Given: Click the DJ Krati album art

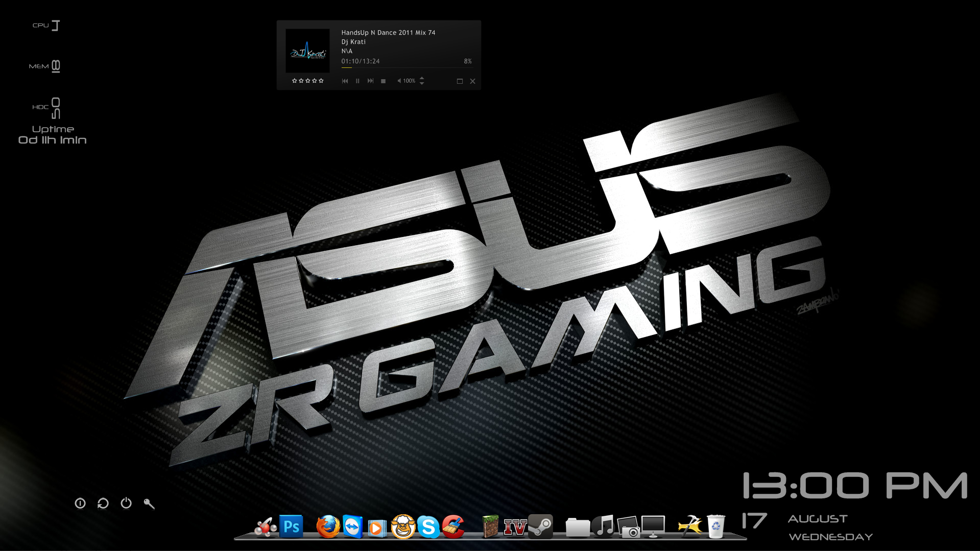Looking at the screenshot, I should click(307, 51).
